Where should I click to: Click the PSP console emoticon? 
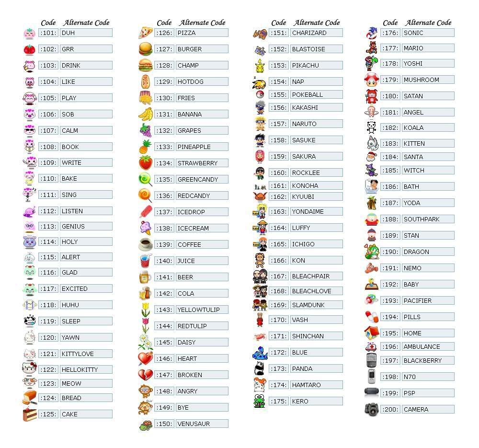(x=372, y=392)
